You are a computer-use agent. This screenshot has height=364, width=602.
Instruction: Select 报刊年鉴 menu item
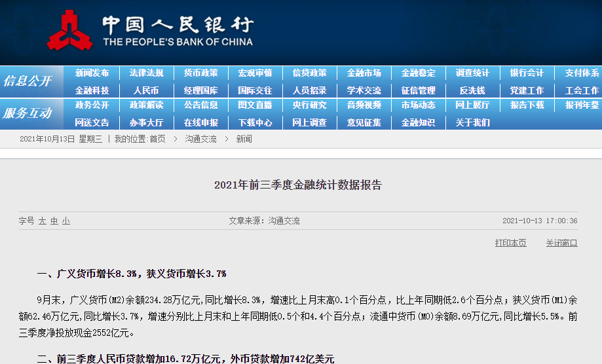click(582, 105)
